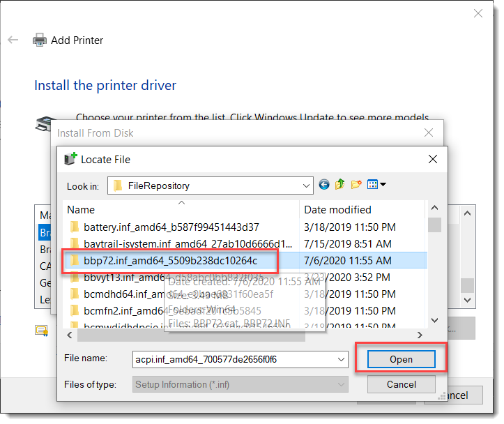Close the Install From Disk dialog

tap(429, 132)
